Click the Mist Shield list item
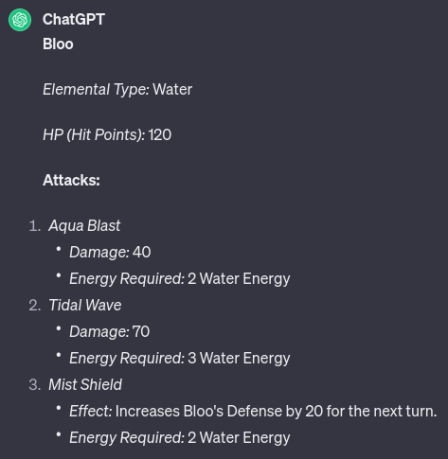The image size is (448, 459). point(85,384)
